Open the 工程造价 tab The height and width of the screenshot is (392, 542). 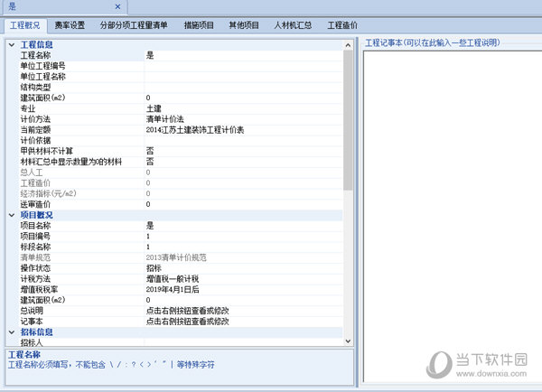(342, 25)
